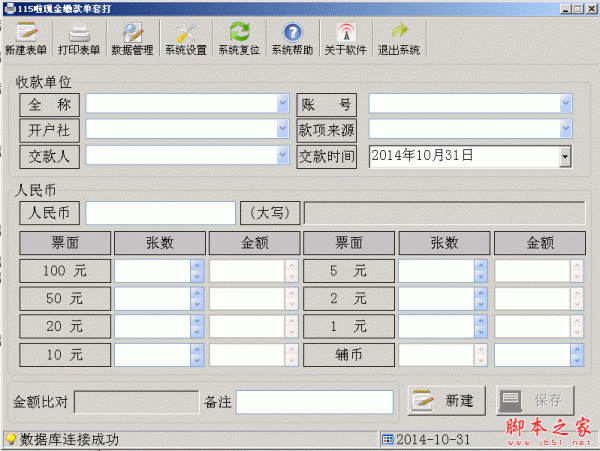Screen dimensions: 600x451
Task: Click the 全称 label button
Action: tap(49, 104)
